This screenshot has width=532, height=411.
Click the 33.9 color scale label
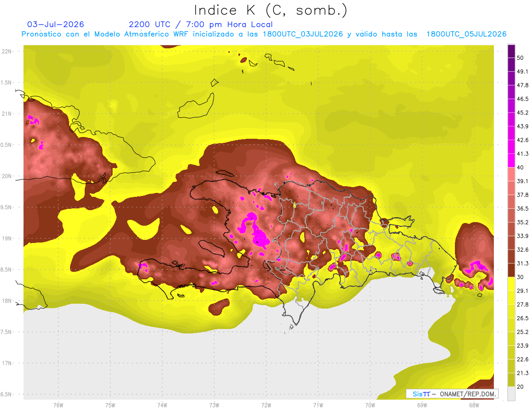[522, 236]
